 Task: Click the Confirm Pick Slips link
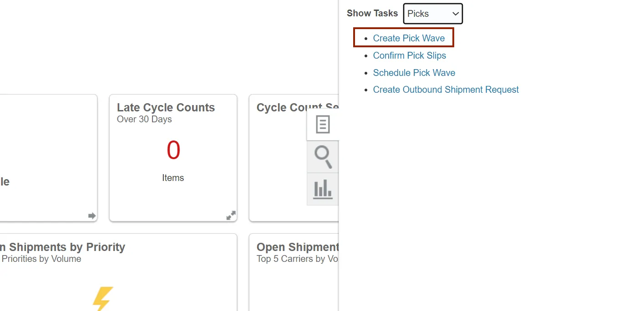point(409,55)
